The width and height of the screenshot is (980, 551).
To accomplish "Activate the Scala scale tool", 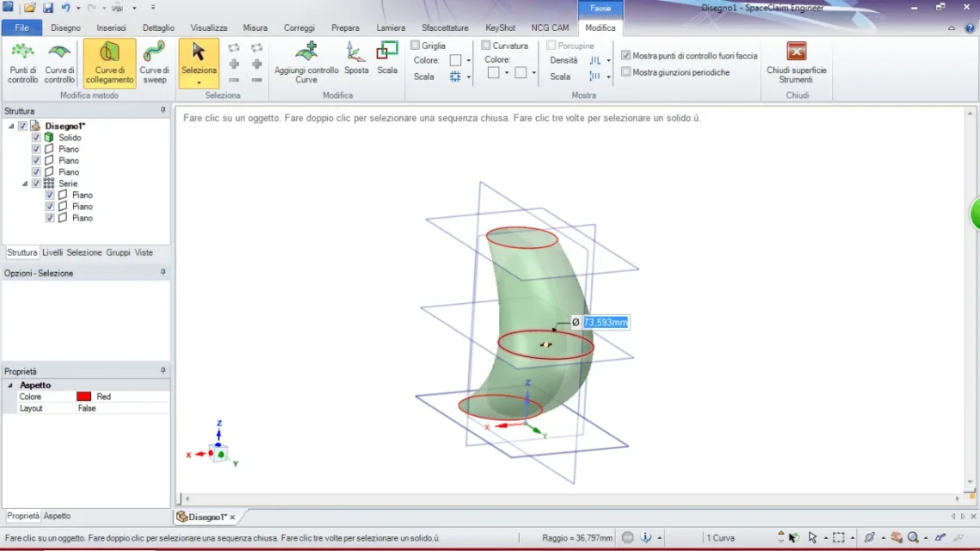I will point(387,59).
